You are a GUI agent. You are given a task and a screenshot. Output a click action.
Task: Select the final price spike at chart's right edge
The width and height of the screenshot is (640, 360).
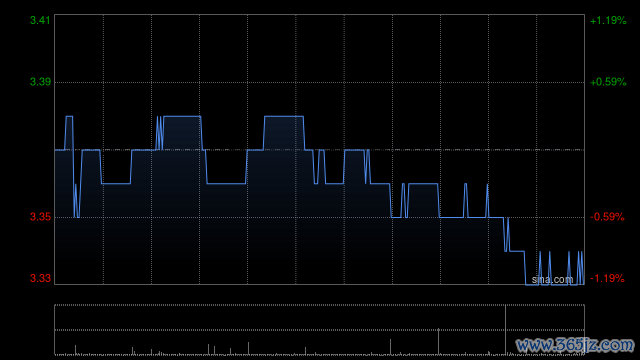pyautogui.click(x=581, y=268)
